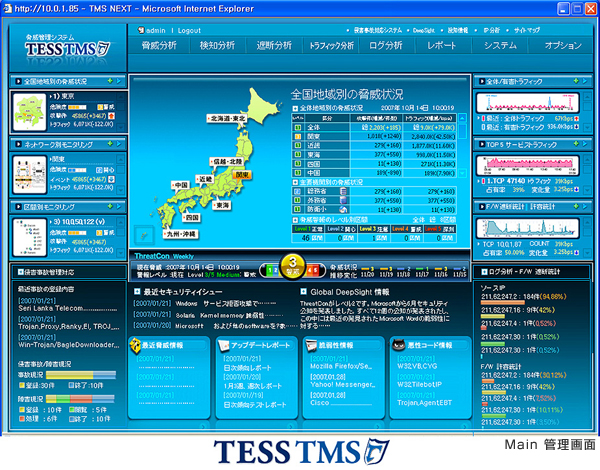Open Mozilla Firefox vulnerability entry
Image resolution: width=600 pixels, height=470 pixels.
(x=341, y=366)
